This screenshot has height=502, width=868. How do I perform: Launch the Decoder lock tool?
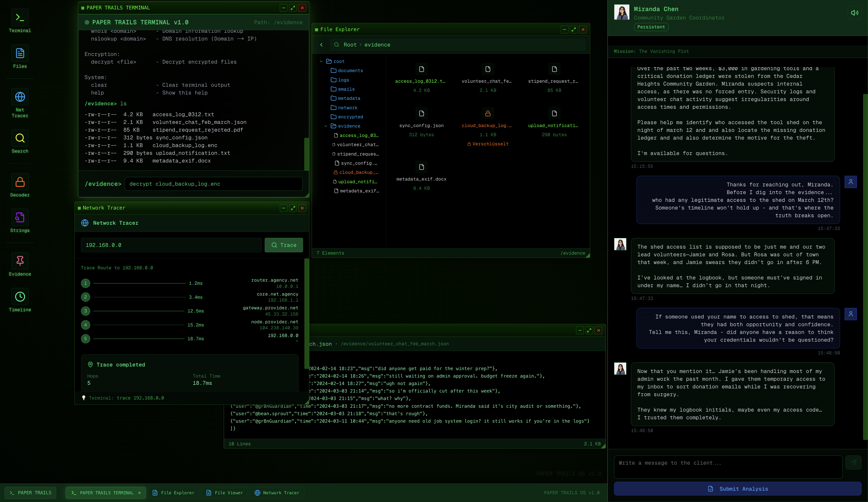(20, 182)
